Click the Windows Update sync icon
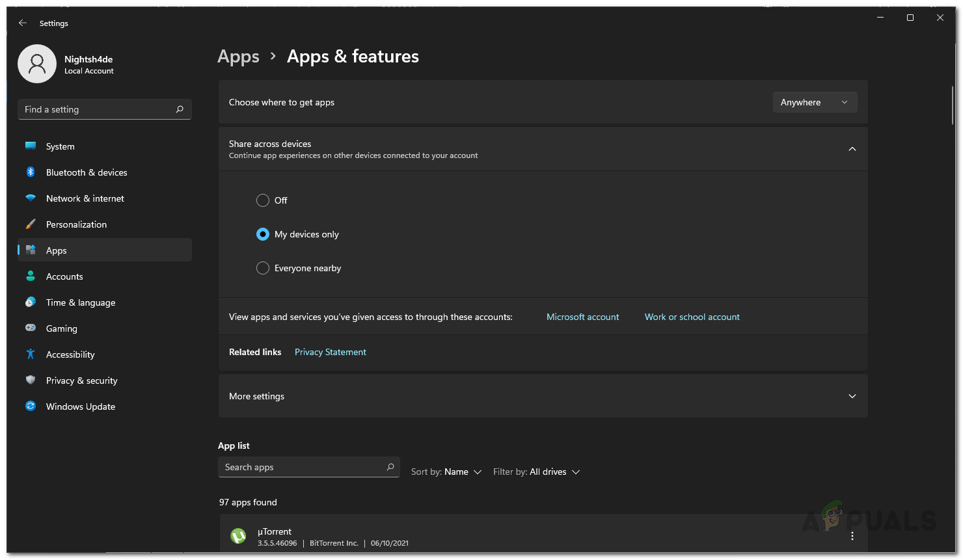Image resolution: width=963 pixels, height=560 pixels. click(x=31, y=407)
